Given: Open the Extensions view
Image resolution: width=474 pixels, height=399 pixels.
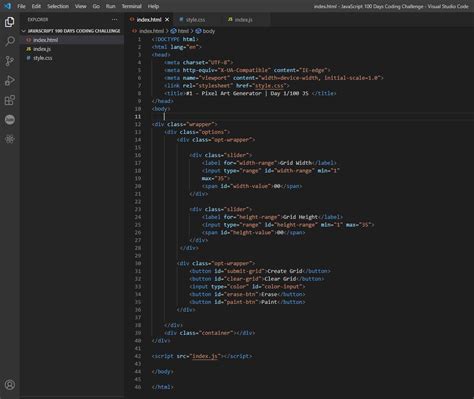Looking at the screenshot, I should pos(10,100).
